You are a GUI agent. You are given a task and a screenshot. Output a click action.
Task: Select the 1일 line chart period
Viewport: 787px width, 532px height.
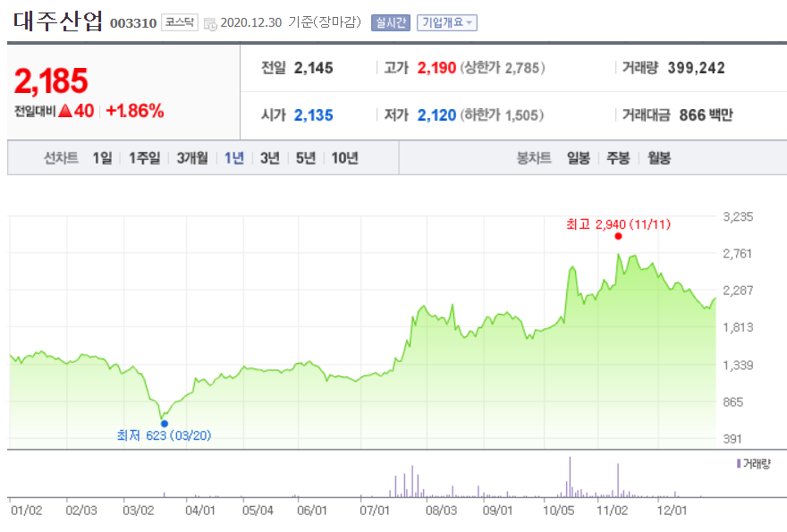102,158
